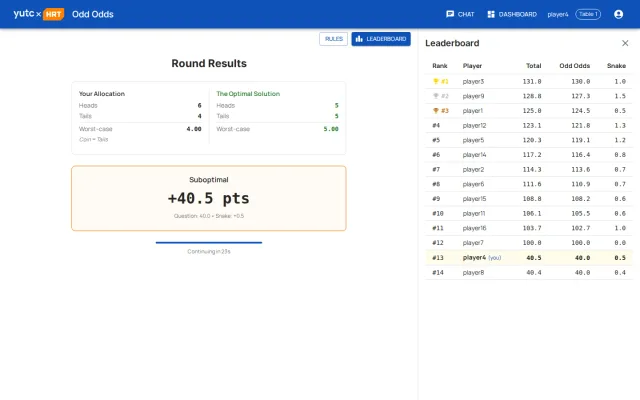This screenshot has width=640, height=400.
Task: Click the Odd Odds app title
Action: point(93,14)
